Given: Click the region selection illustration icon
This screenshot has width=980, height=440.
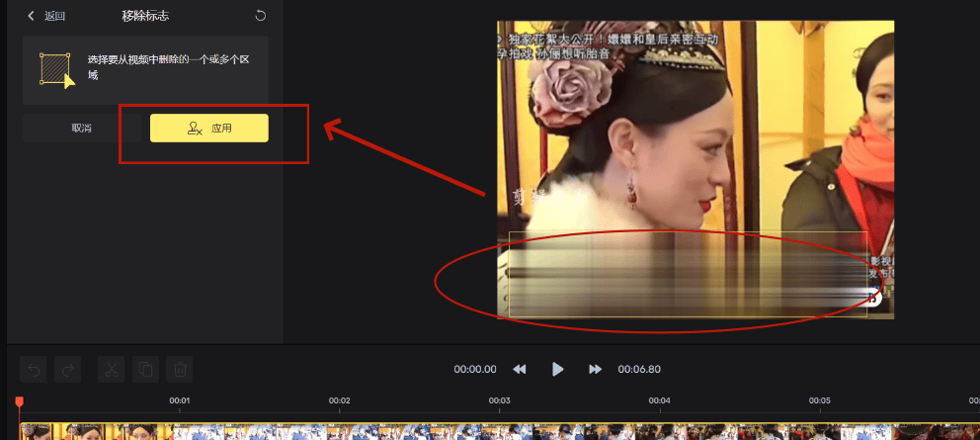Looking at the screenshot, I should (55, 69).
